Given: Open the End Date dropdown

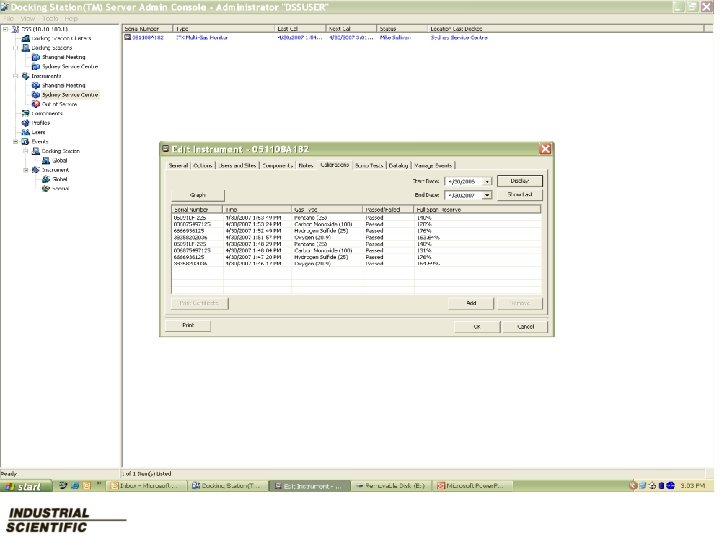Looking at the screenshot, I should click(x=487, y=196).
